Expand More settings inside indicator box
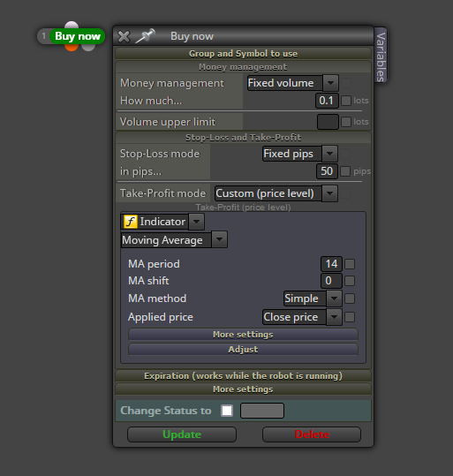 pos(243,334)
